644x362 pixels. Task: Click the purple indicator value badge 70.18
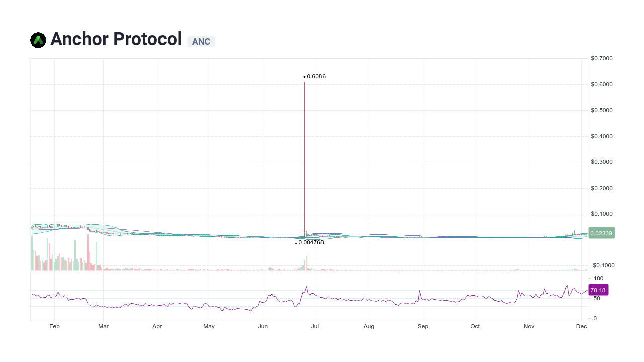coord(598,290)
